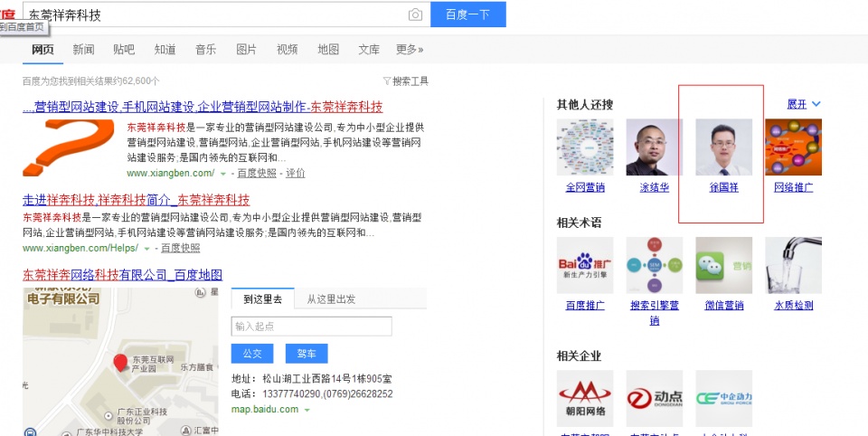Image resolution: width=868 pixels, height=436 pixels.
Task: Click the 徐国祥 portrait thumbnail
Action: coord(724,147)
